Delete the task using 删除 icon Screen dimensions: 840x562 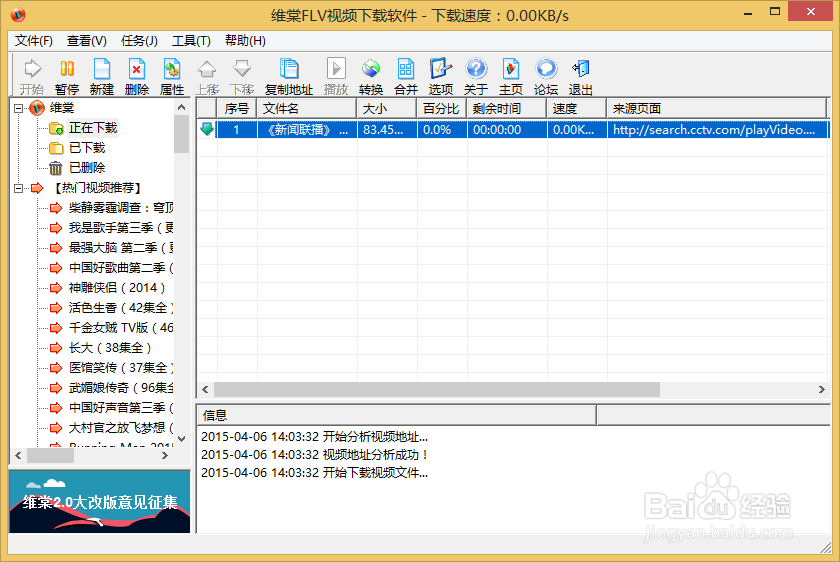coord(137,76)
